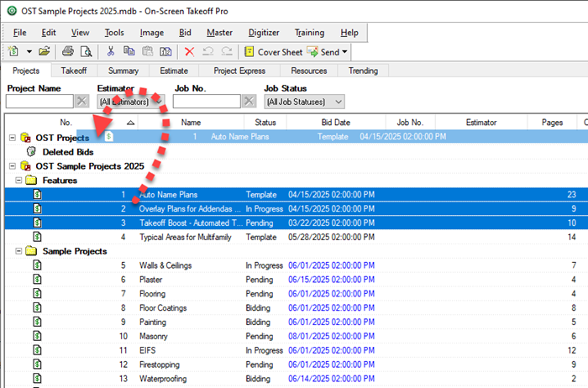Sort by the Name column header
The width and height of the screenshot is (588, 388).
tap(191, 123)
